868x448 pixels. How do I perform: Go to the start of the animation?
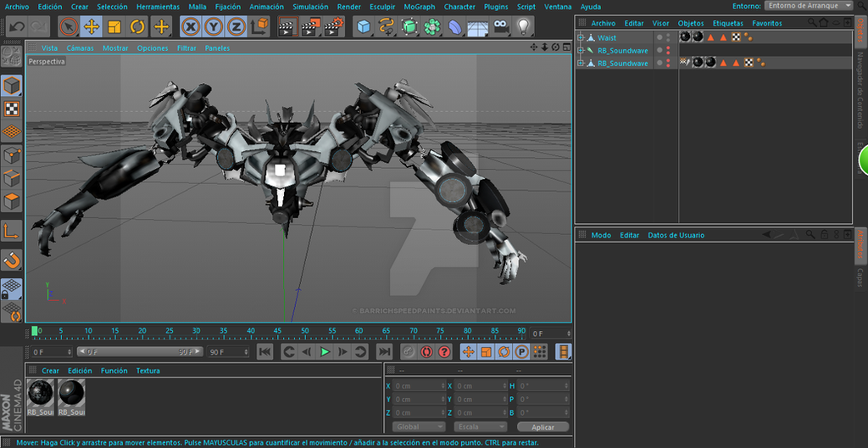(265, 351)
